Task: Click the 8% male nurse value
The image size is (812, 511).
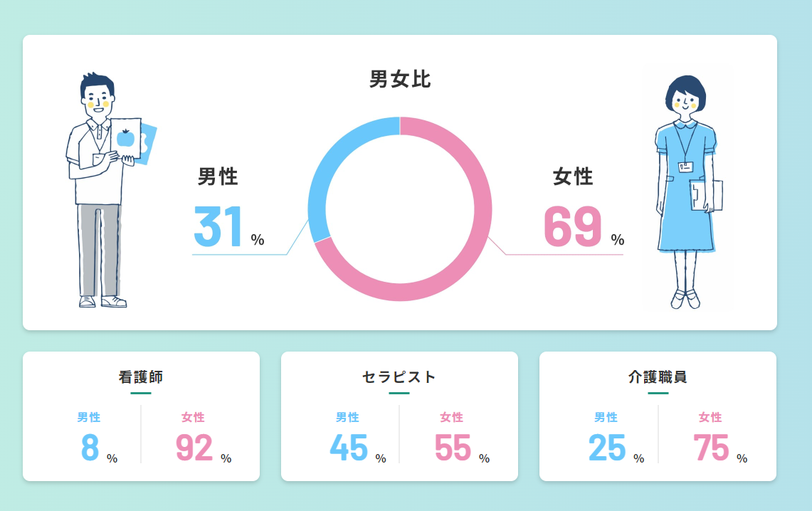Action: 99,448
